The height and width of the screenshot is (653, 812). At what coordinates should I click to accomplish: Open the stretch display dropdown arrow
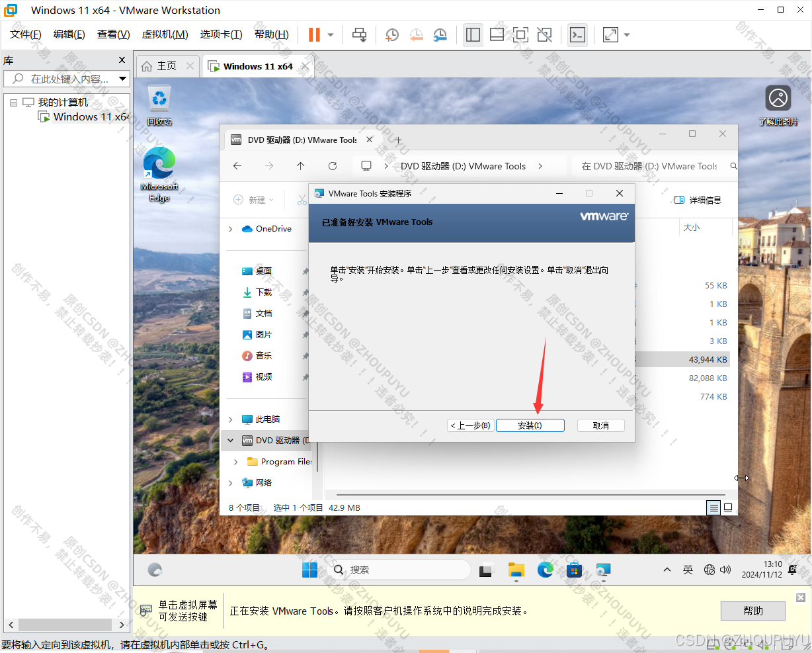(627, 34)
